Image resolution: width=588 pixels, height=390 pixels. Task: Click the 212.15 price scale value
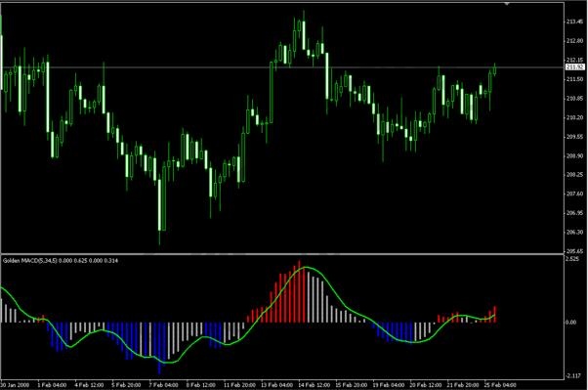click(575, 60)
